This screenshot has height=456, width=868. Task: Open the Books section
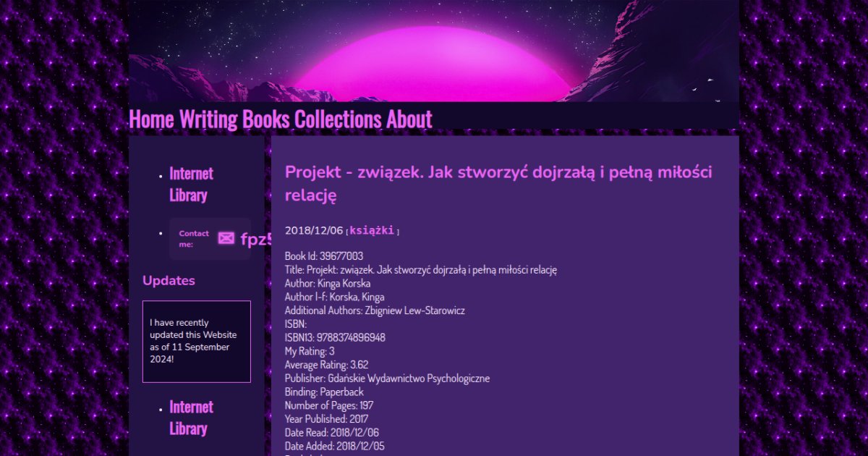[x=266, y=119]
